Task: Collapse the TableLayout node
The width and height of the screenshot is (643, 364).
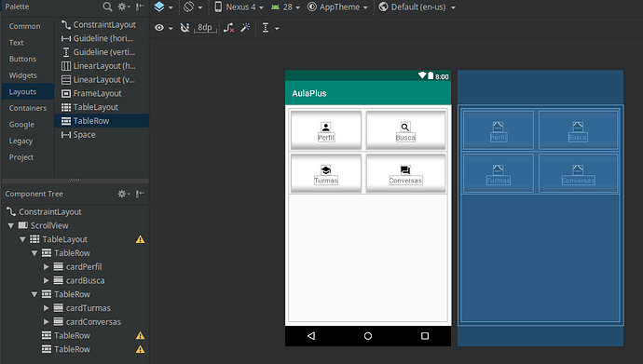Action: [22, 239]
